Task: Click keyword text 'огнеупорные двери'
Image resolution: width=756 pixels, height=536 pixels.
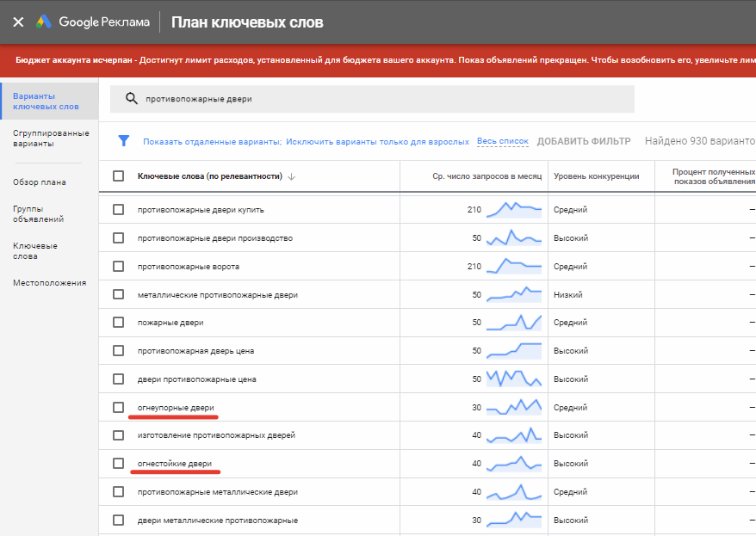Action: point(176,408)
